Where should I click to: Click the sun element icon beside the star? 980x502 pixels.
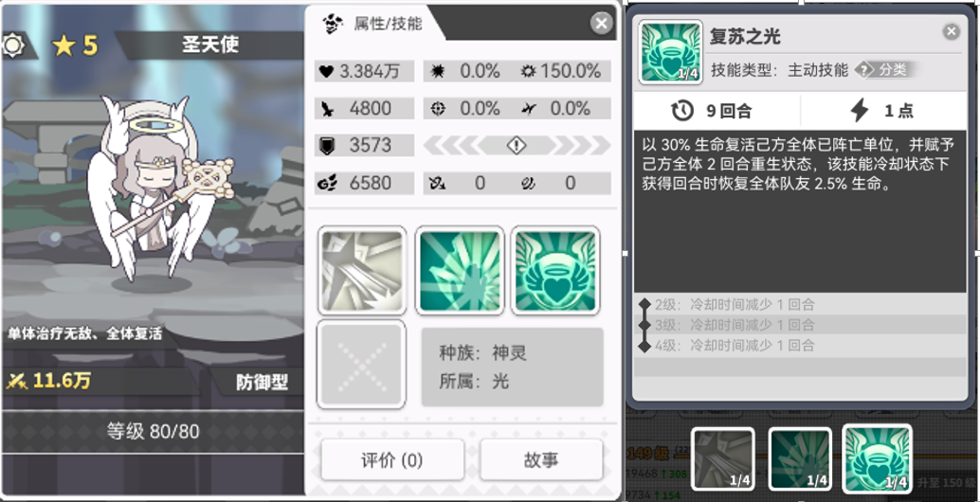click(12, 45)
